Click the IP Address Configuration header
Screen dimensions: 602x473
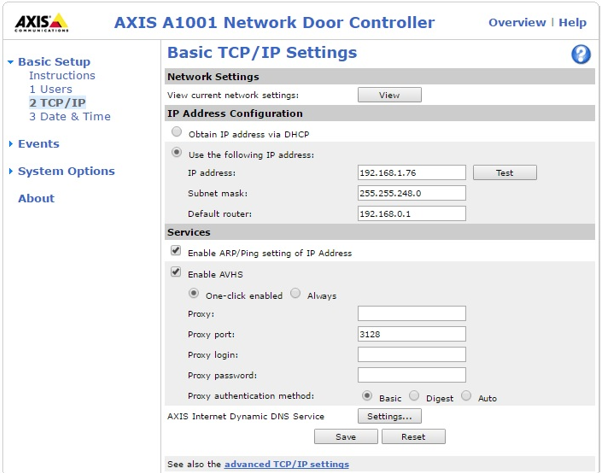pos(380,113)
